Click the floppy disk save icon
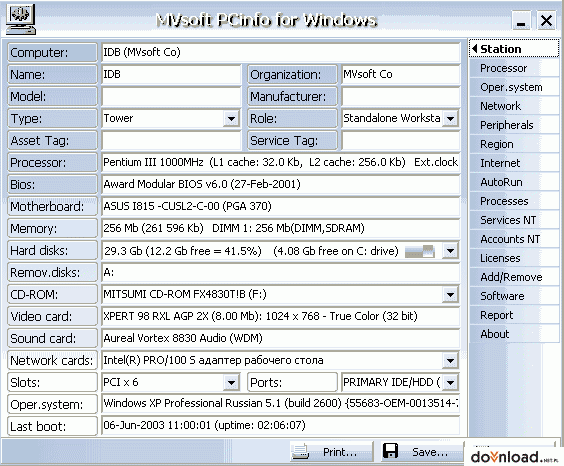Screen dimensions: 564x466 click(391, 451)
